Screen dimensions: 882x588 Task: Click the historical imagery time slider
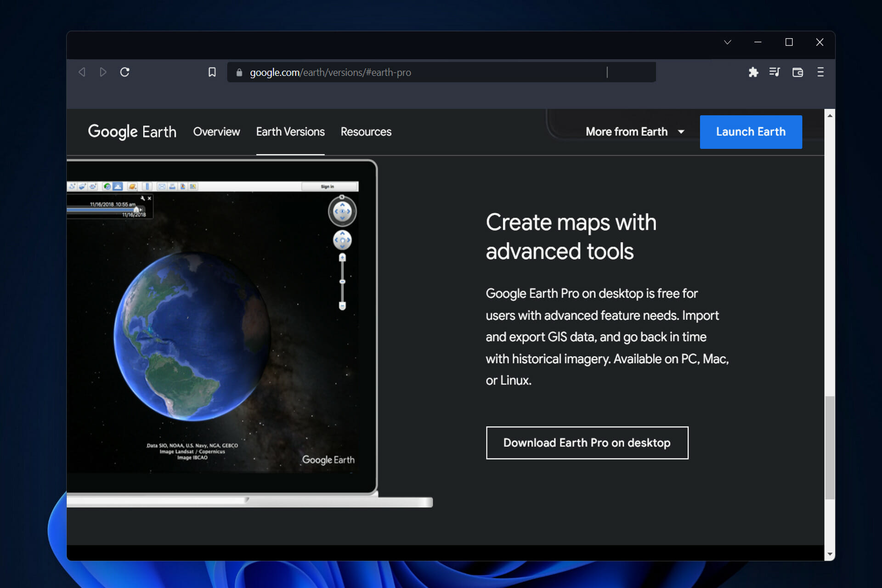point(105,210)
